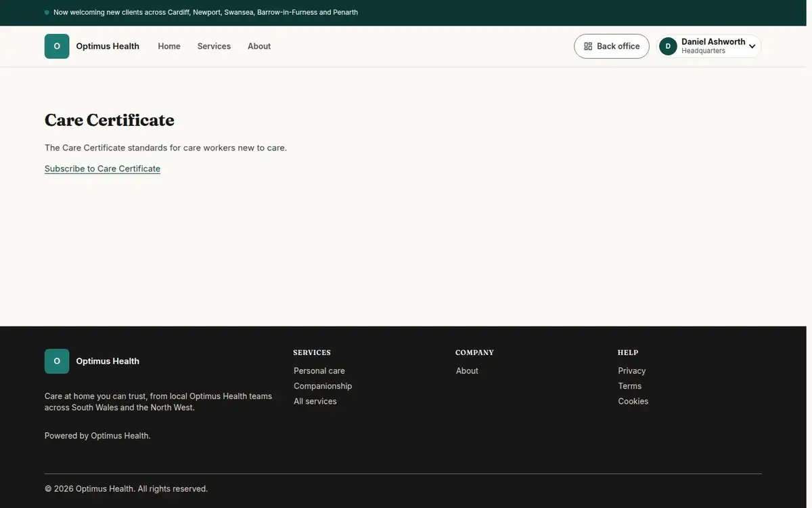The height and width of the screenshot is (508, 812).
Task: Click the Optimus Health logo in header
Action: click(57, 46)
